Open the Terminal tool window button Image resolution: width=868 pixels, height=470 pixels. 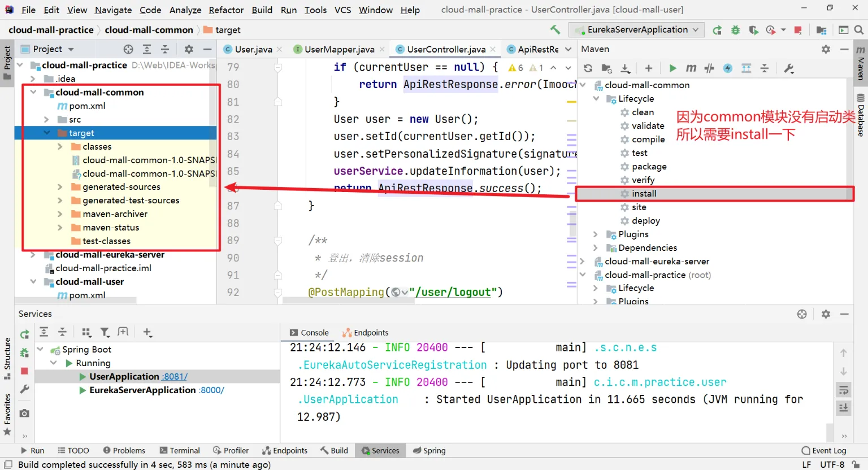coord(180,451)
